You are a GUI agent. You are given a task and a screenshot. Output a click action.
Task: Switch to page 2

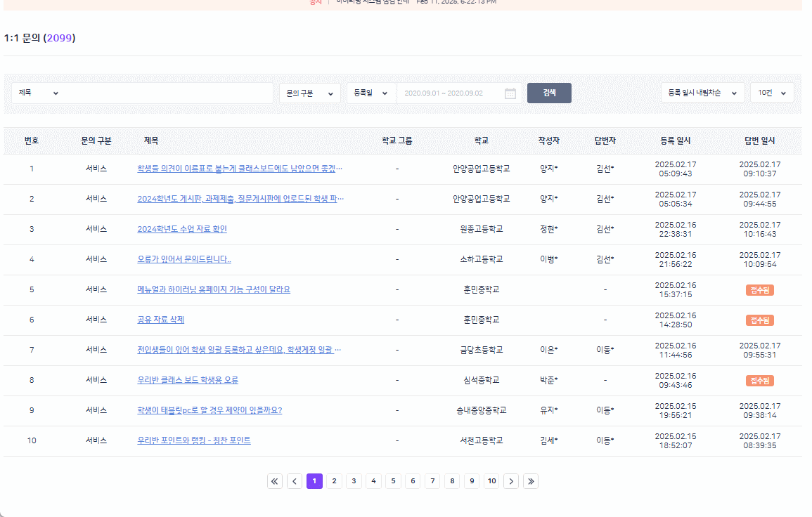point(335,481)
